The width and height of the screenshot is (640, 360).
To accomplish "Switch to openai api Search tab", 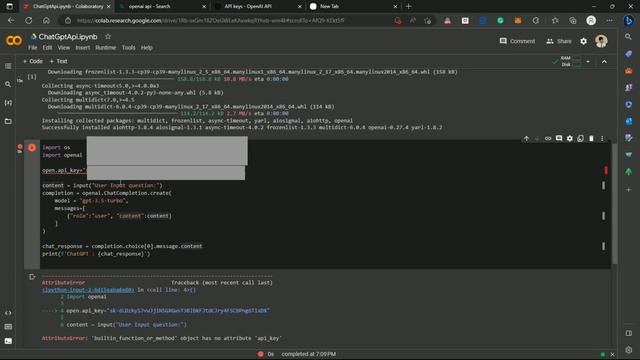I will tap(162, 7).
